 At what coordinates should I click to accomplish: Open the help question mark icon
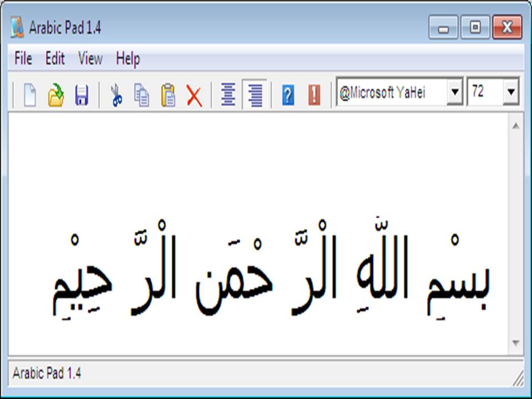(x=287, y=94)
